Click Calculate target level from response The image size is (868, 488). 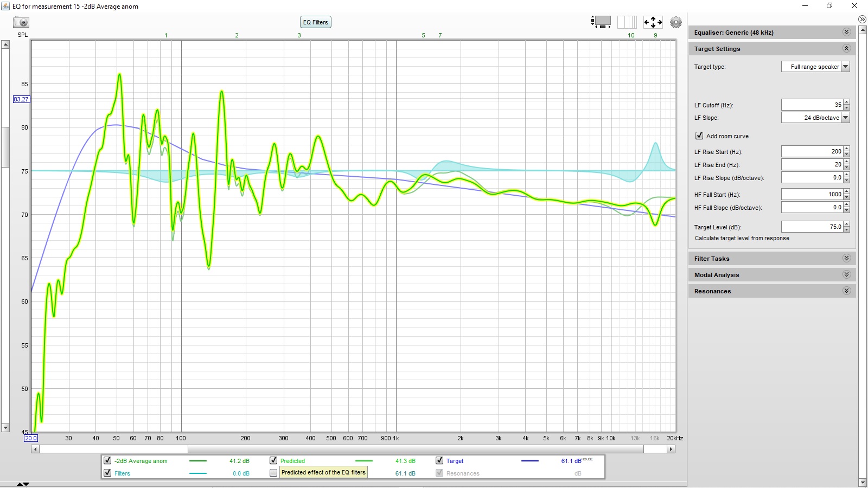[742, 239]
